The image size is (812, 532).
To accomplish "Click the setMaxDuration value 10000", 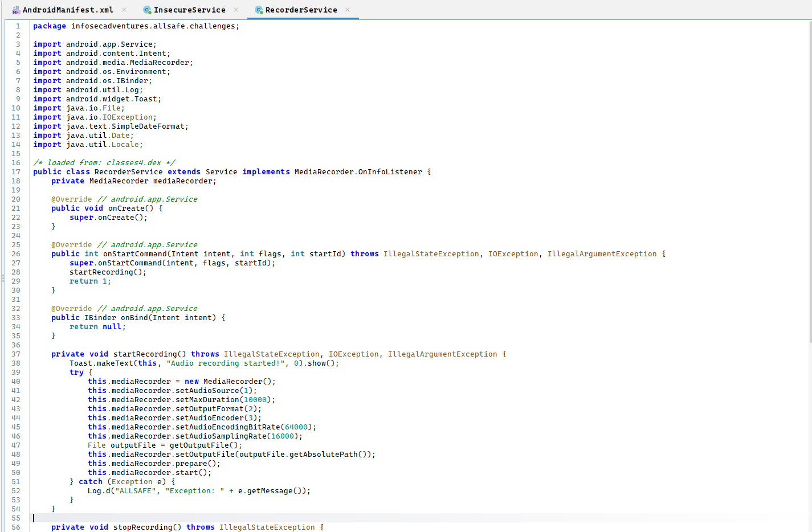I will (255, 400).
